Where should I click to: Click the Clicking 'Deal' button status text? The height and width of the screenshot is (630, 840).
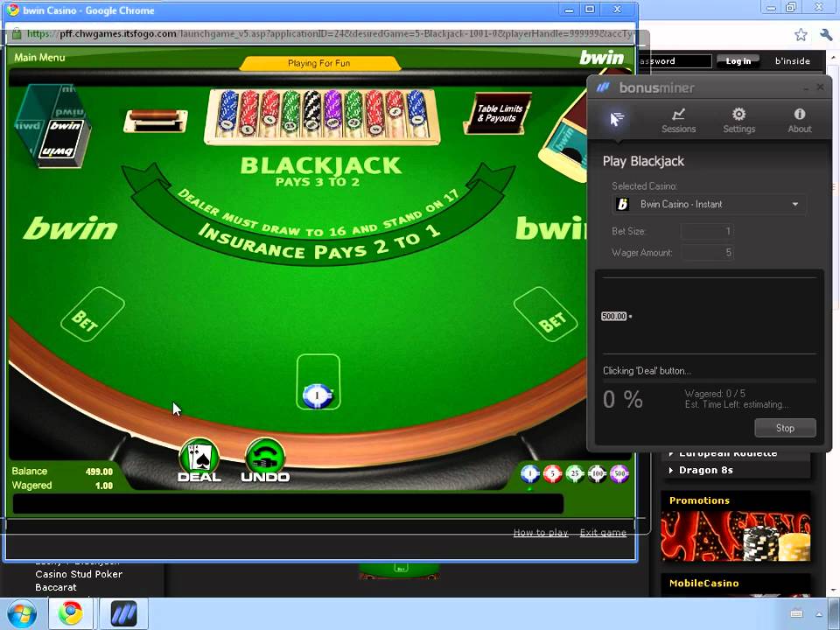(647, 371)
